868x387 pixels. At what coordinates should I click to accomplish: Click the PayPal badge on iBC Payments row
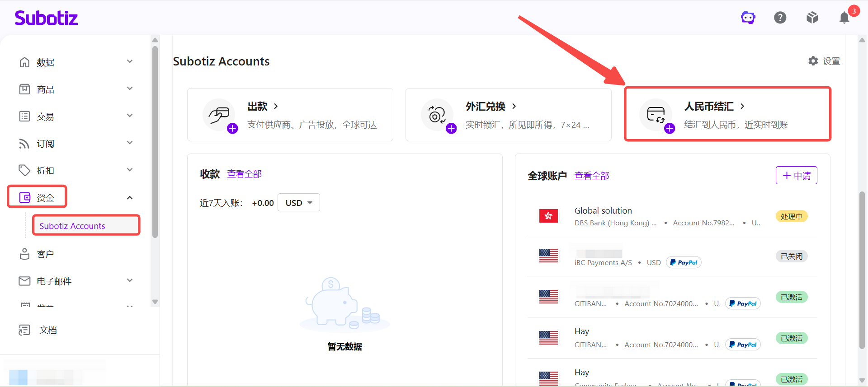[x=684, y=262]
